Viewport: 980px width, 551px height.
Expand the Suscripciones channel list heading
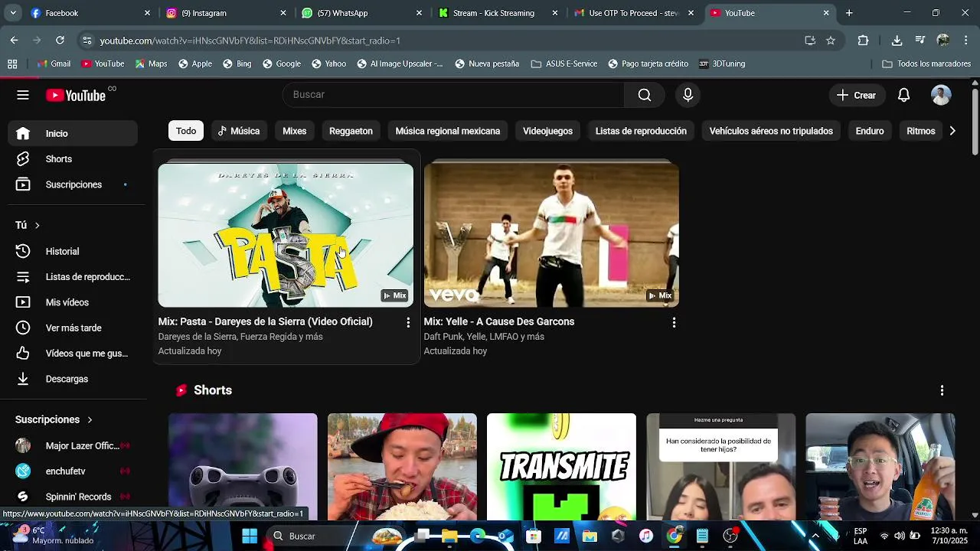point(54,419)
